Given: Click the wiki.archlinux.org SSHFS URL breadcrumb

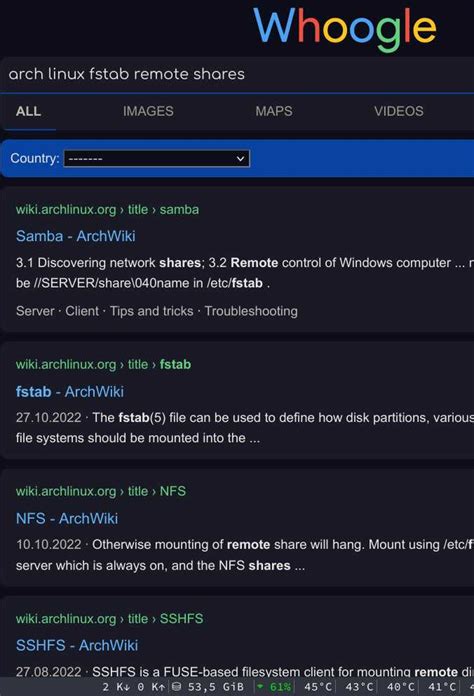Looking at the screenshot, I should (110, 619).
